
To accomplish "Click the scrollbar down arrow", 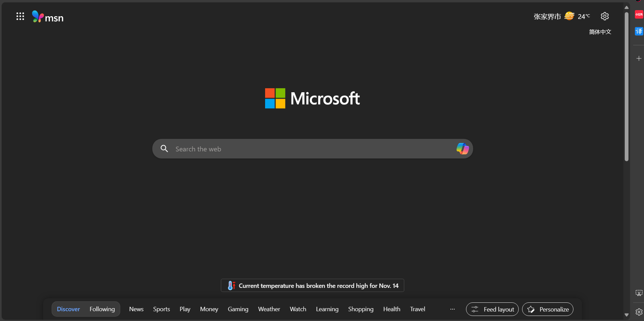I will click(x=626, y=315).
